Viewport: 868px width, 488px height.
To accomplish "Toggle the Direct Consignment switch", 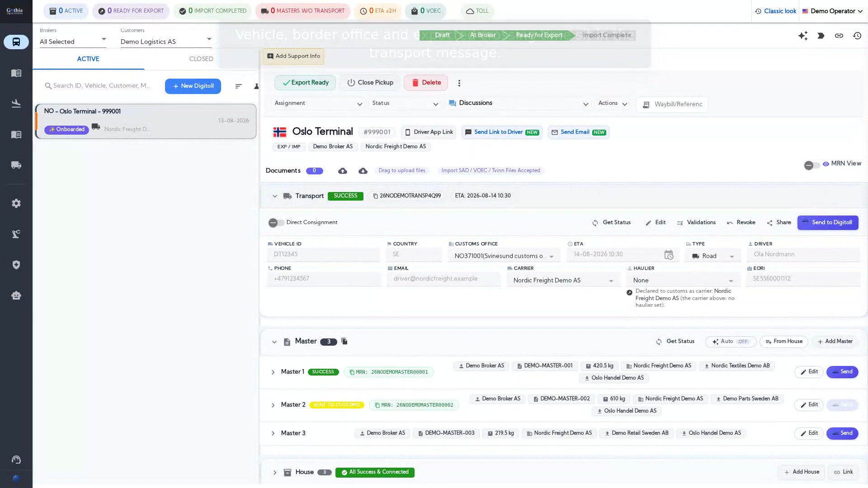I will point(276,223).
